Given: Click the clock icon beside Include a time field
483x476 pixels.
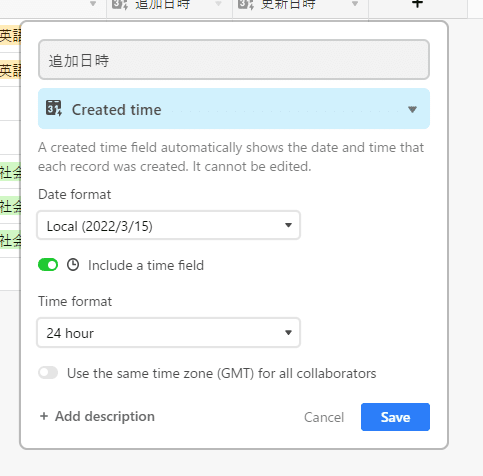Looking at the screenshot, I should pyautogui.click(x=73, y=265).
